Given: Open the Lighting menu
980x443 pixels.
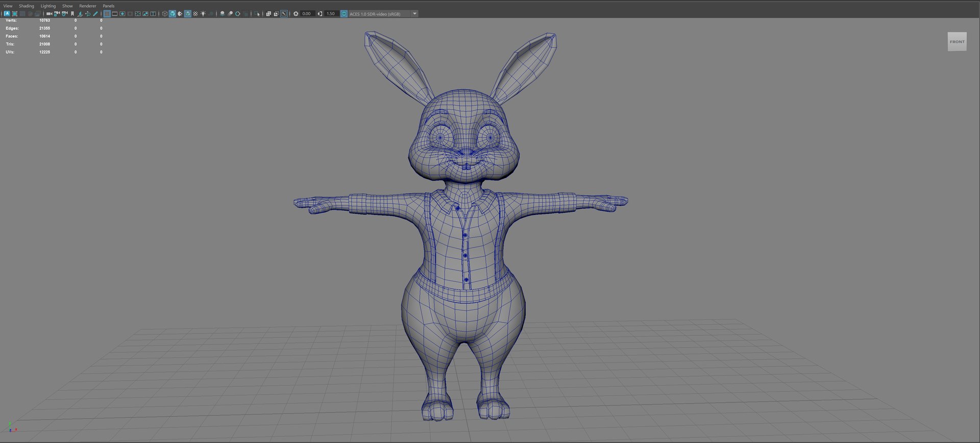Looking at the screenshot, I should click(x=48, y=6).
